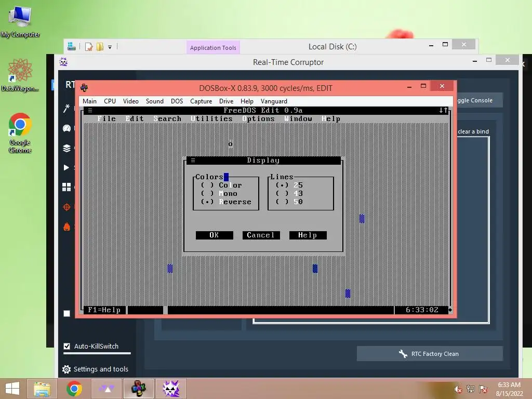
Task: Open DOSBox-X Video menu
Action: 130,101
